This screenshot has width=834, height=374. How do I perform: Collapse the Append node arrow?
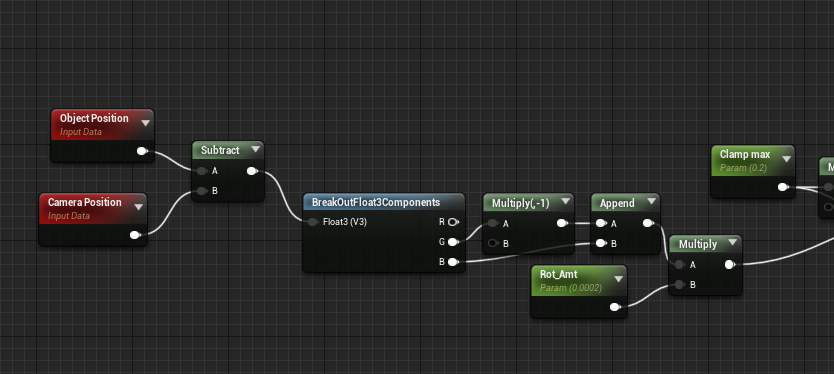point(651,202)
